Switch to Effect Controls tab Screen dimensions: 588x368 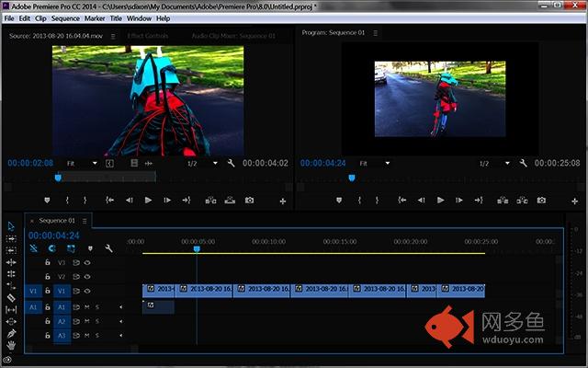tap(148, 36)
